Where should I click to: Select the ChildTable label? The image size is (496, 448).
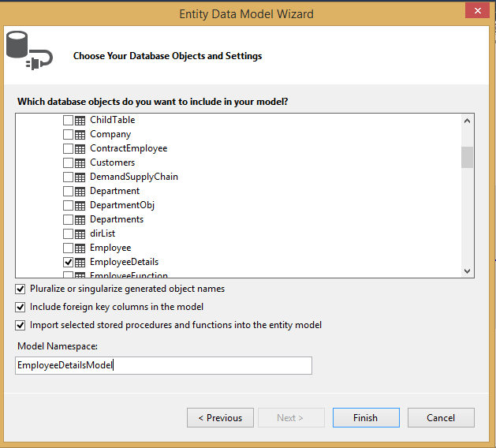[113, 120]
